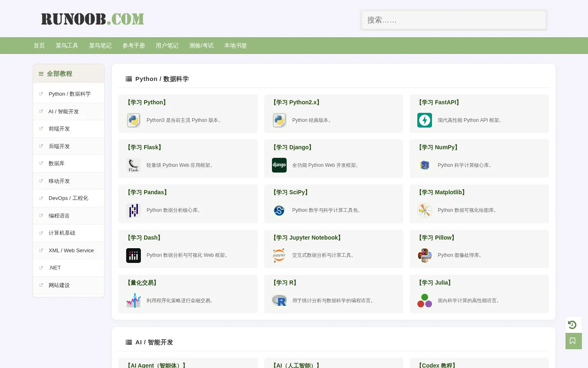The width and height of the screenshot is (588, 368).
Task: Open 测验/考试 navigation item
Action: coord(201,46)
